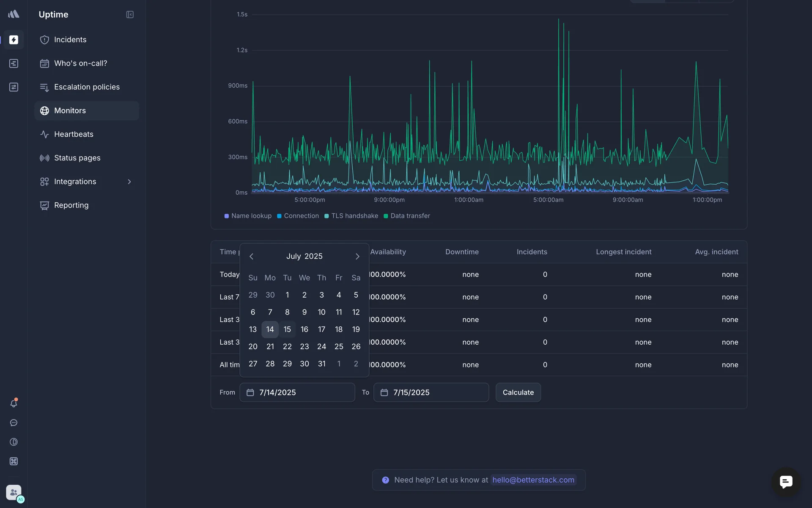Click the Better Stack logo icon

(14, 14)
